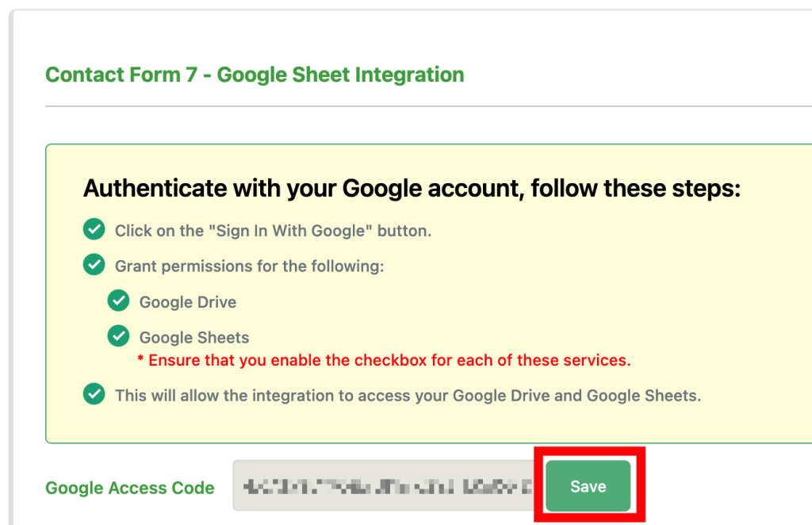Click checkmark icon beside 'This will allow' line
The height and width of the screenshot is (525, 812).
(x=94, y=394)
